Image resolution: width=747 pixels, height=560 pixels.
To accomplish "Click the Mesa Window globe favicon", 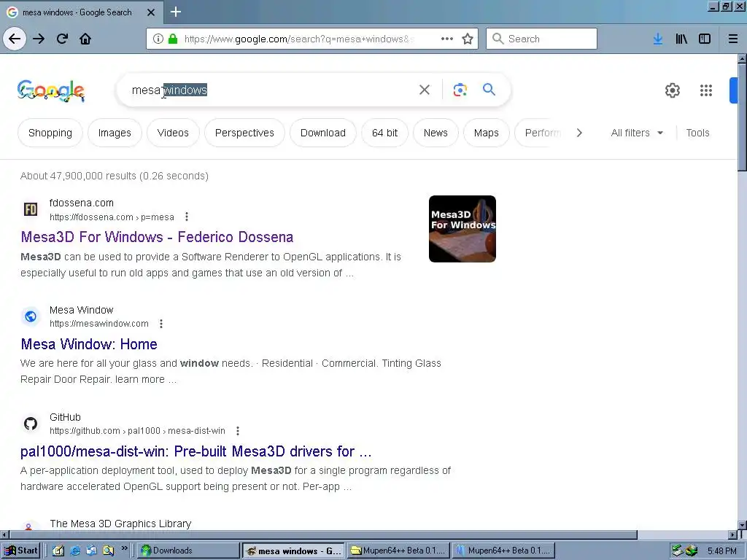I will click(x=31, y=316).
